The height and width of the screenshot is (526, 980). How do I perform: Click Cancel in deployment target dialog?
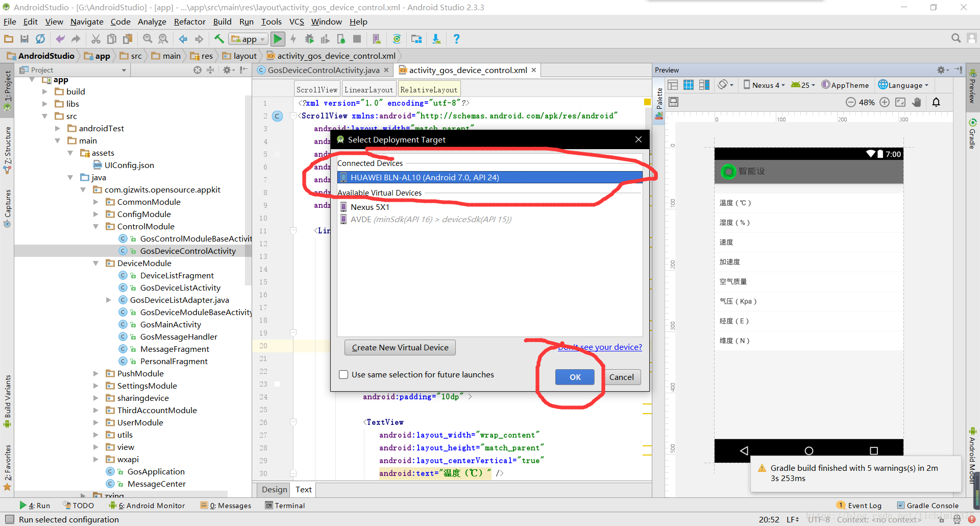[621, 377]
